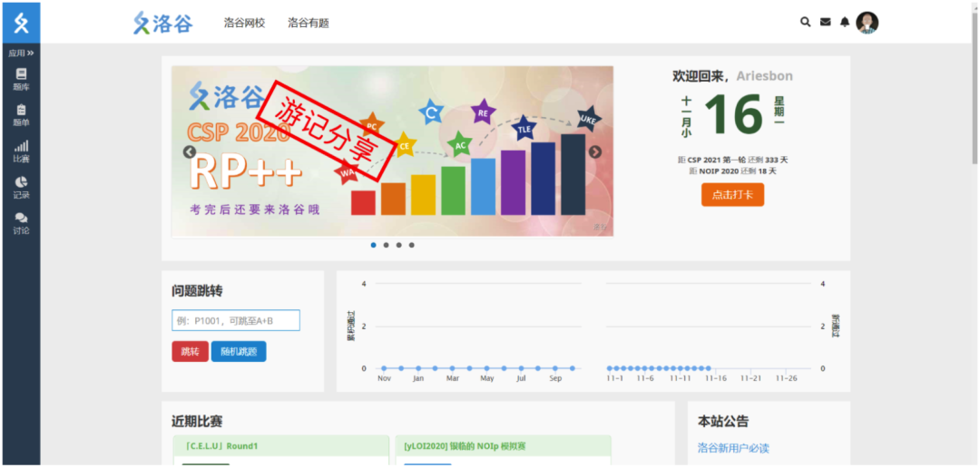
Task: Open the user avatar menu
Action: 867,23
